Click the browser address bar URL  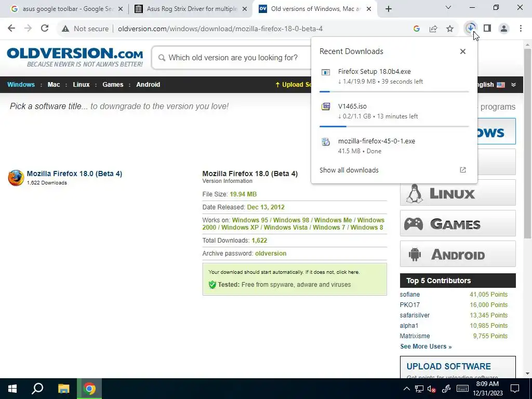(220, 29)
